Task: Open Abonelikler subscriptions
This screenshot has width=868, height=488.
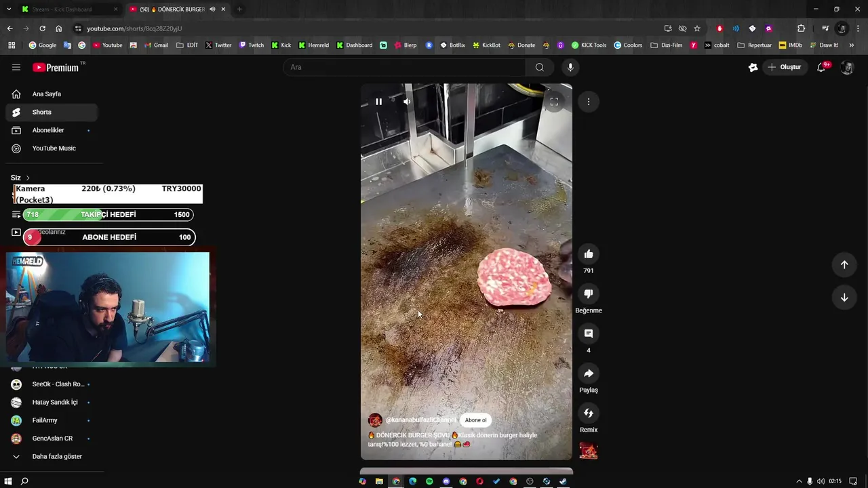Action: 51,130
